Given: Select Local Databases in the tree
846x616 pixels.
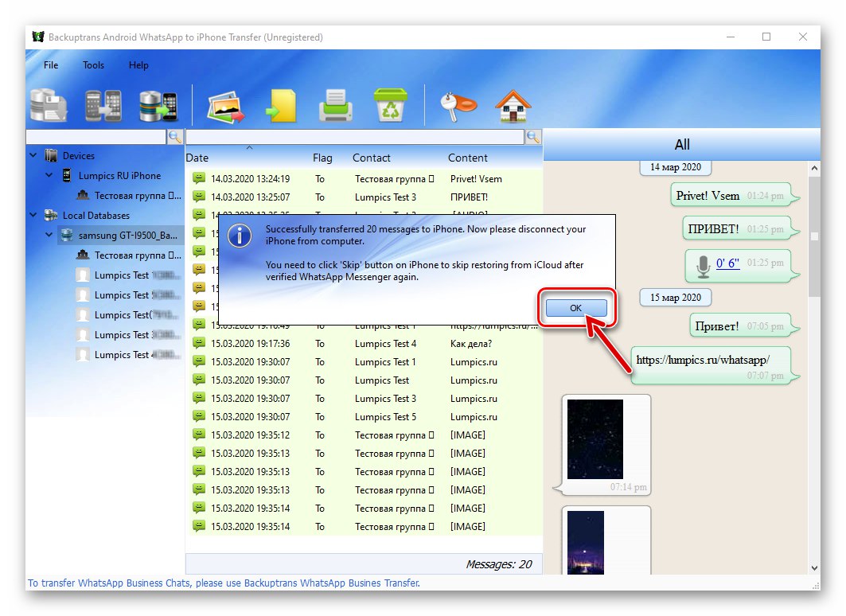Looking at the screenshot, I should pos(96,216).
